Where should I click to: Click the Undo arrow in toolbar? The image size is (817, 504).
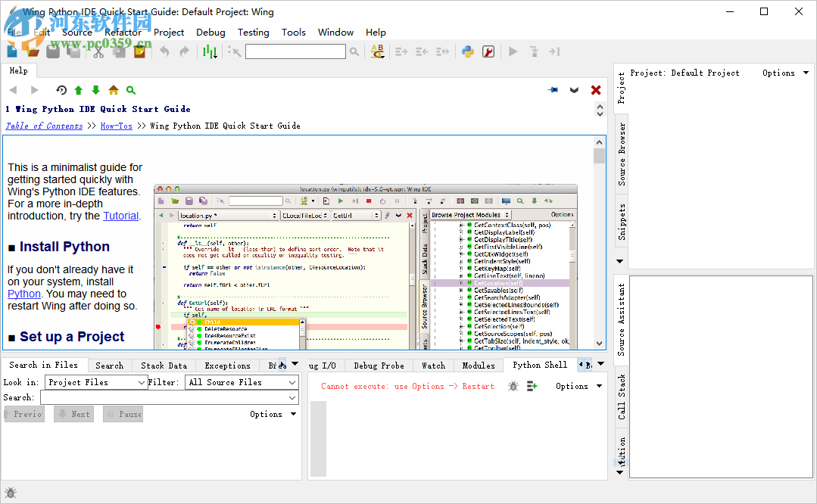pos(164,51)
